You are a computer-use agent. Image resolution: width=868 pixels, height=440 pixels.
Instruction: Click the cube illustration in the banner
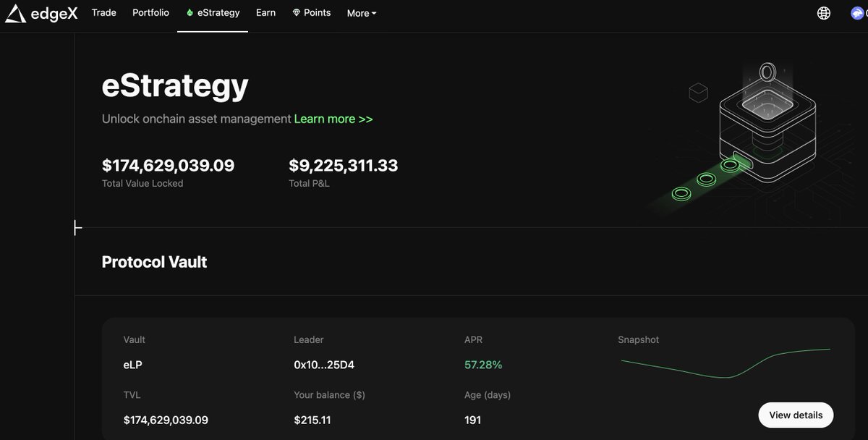[697, 93]
